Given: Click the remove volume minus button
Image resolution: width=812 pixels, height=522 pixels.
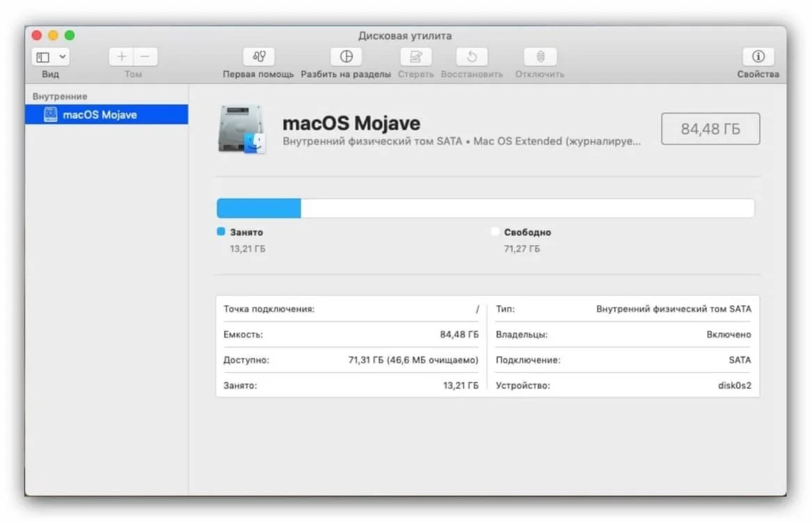Looking at the screenshot, I should [145, 56].
